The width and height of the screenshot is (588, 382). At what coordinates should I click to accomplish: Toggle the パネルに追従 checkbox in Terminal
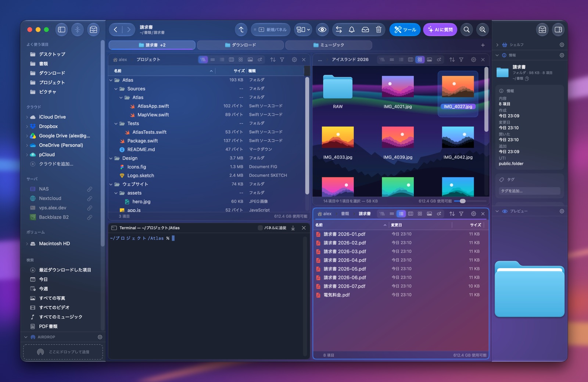pyautogui.click(x=260, y=228)
